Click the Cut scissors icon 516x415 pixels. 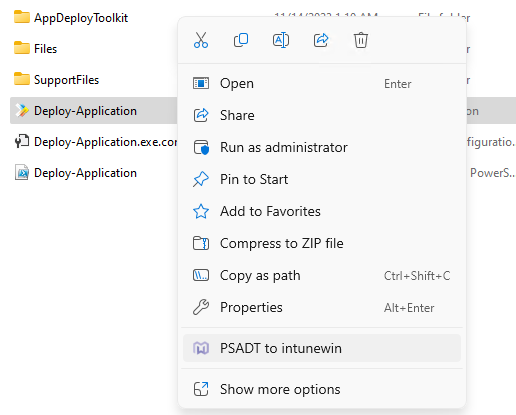(x=201, y=40)
